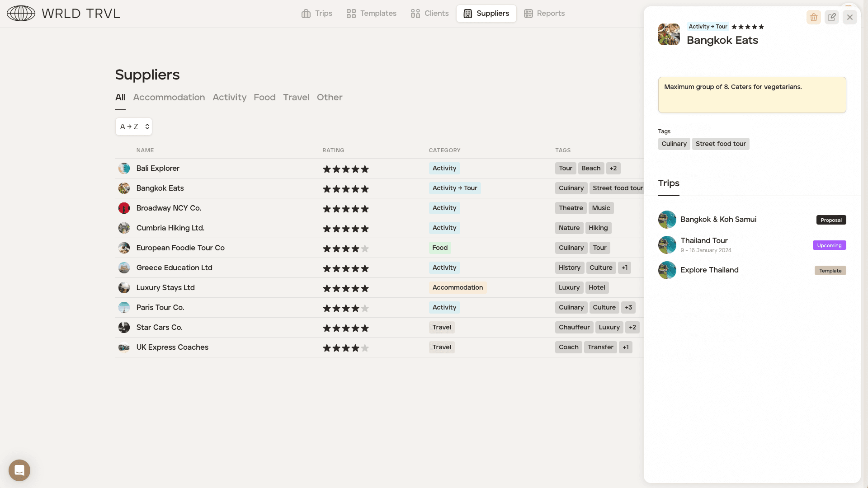Click Food category badge for European Foodie

click(x=440, y=248)
